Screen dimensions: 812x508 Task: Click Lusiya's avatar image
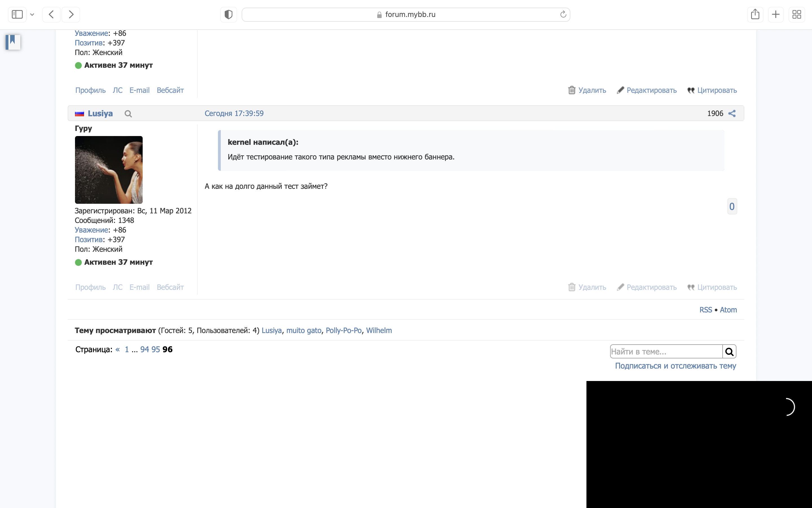coord(109,170)
